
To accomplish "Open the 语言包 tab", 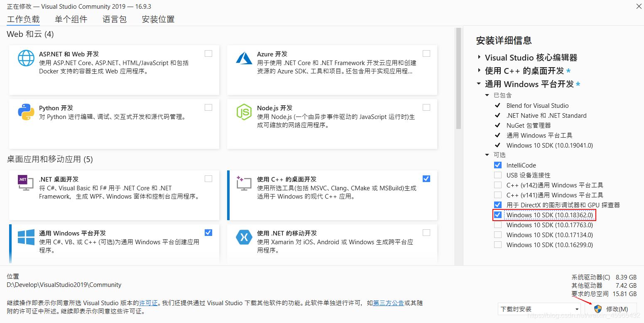I will coord(115,19).
